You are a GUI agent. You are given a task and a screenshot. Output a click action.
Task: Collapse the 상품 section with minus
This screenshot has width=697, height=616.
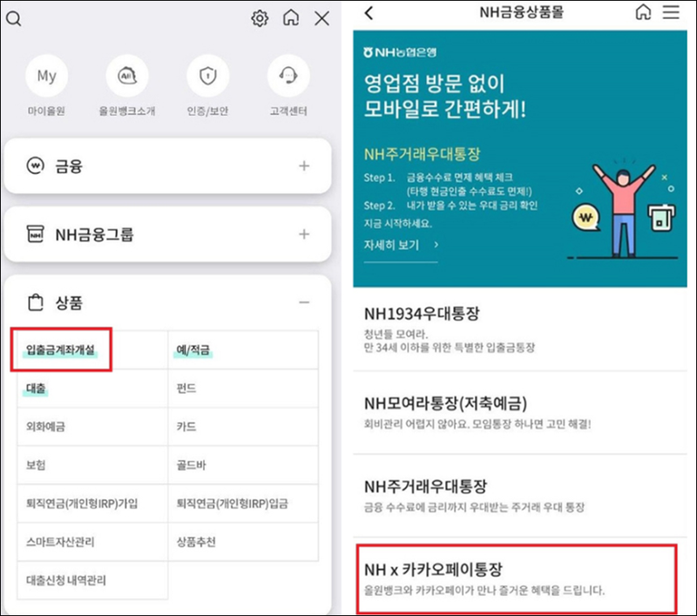pyautogui.click(x=304, y=302)
